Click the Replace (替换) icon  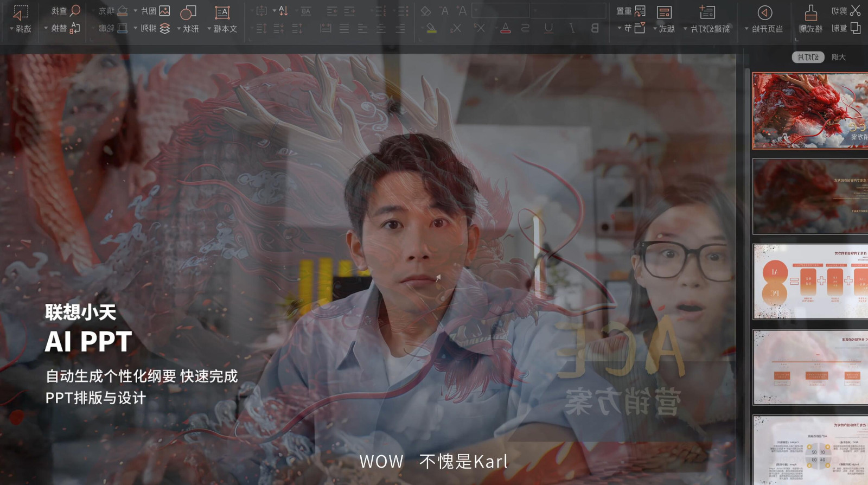(75, 28)
